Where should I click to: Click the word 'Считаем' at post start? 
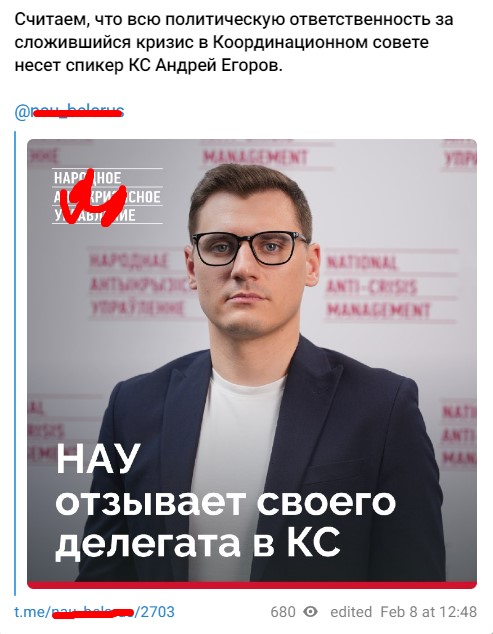click(53, 19)
